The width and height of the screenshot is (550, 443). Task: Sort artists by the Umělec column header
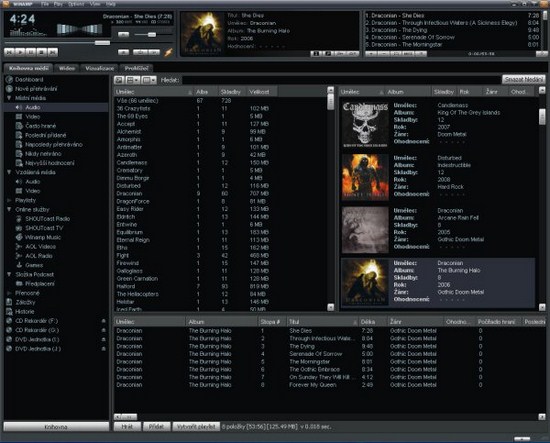pyautogui.click(x=154, y=92)
